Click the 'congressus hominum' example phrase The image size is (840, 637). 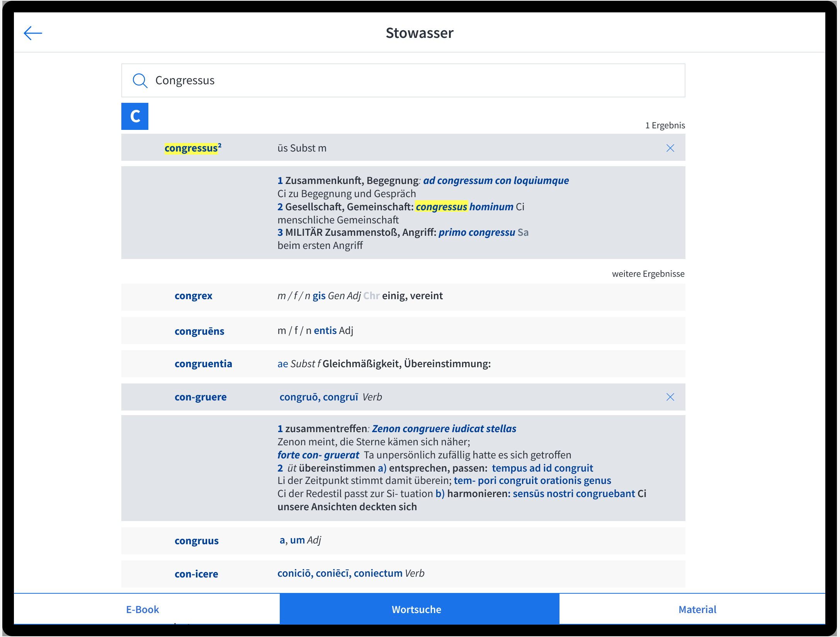tap(464, 207)
